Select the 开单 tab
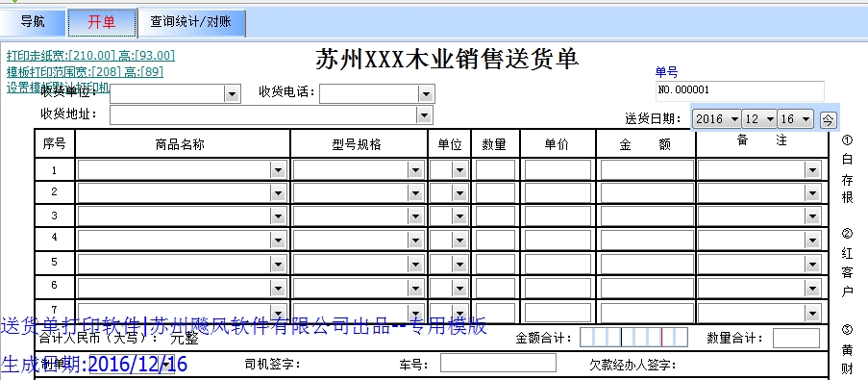 tap(102, 23)
